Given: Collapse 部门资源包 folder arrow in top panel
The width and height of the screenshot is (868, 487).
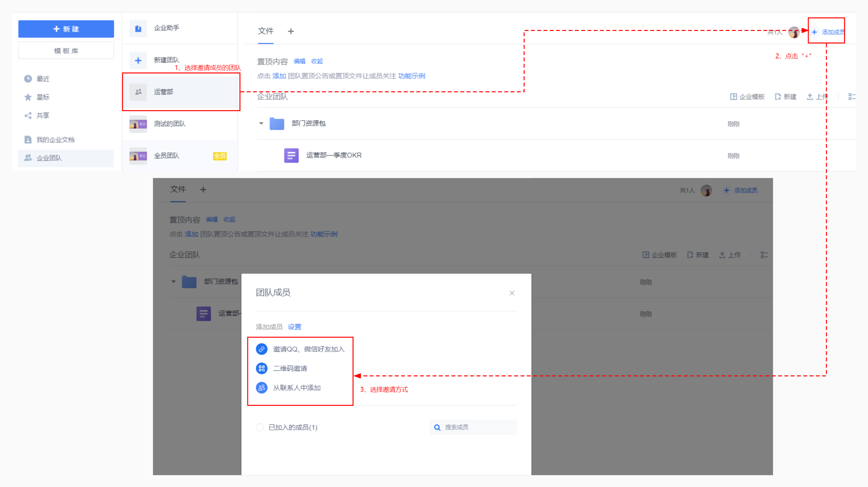Looking at the screenshot, I should [x=261, y=123].
